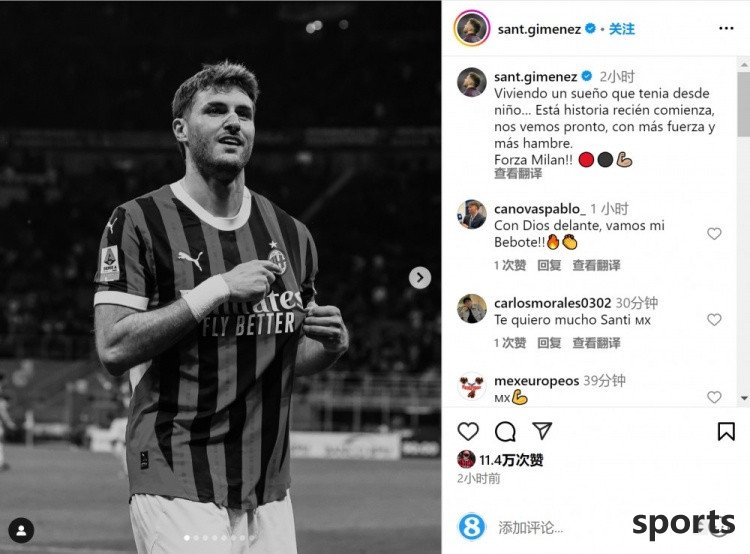Open the 11.4万次赞 likes list
750x554 pixels.
tap(511, 460)
